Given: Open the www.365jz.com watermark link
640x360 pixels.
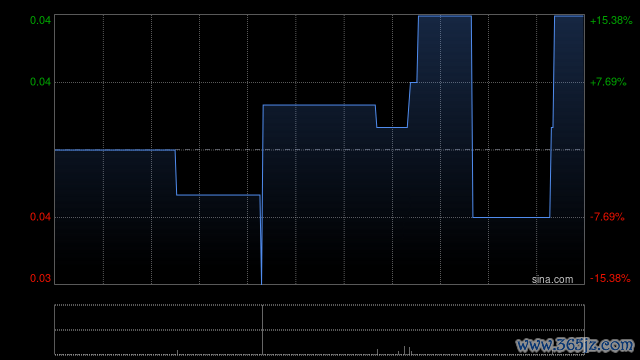Looking at the screenshot, I should tap(575, 345).
